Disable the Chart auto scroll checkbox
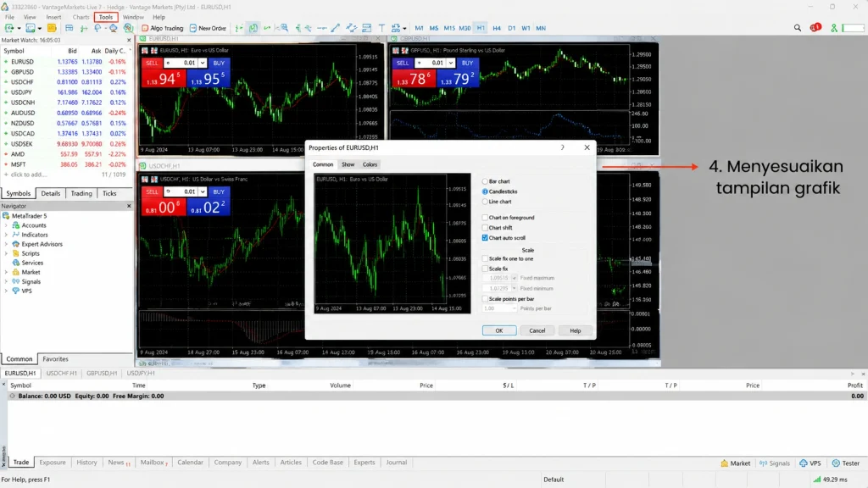868x488 pixels. click(485, 238)
